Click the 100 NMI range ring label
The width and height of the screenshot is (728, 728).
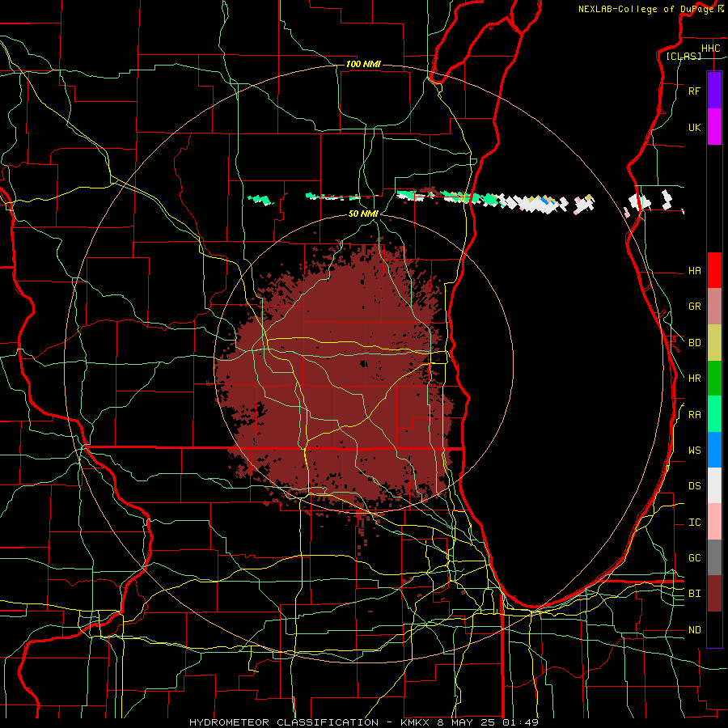coord(363,64)
